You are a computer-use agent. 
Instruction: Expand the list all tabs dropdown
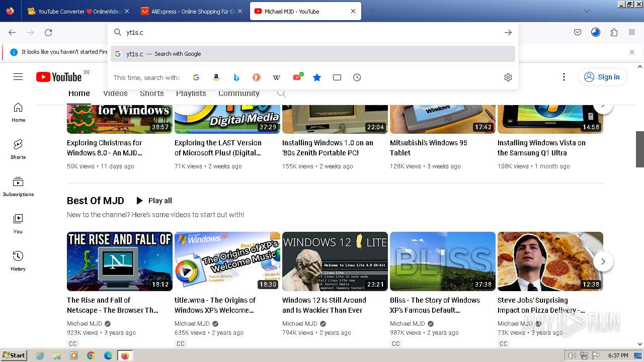pyautogui.click(x=587, y=11)
